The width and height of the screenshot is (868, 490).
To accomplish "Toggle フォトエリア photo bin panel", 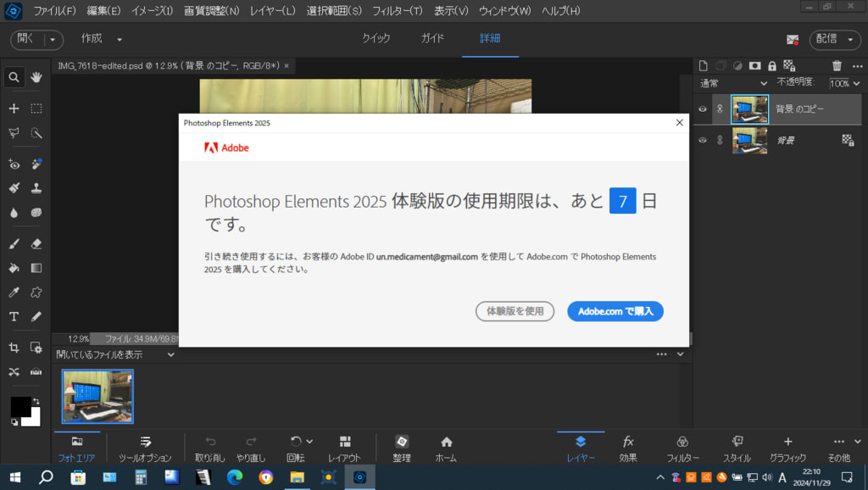I will click(x=76, y=449).
